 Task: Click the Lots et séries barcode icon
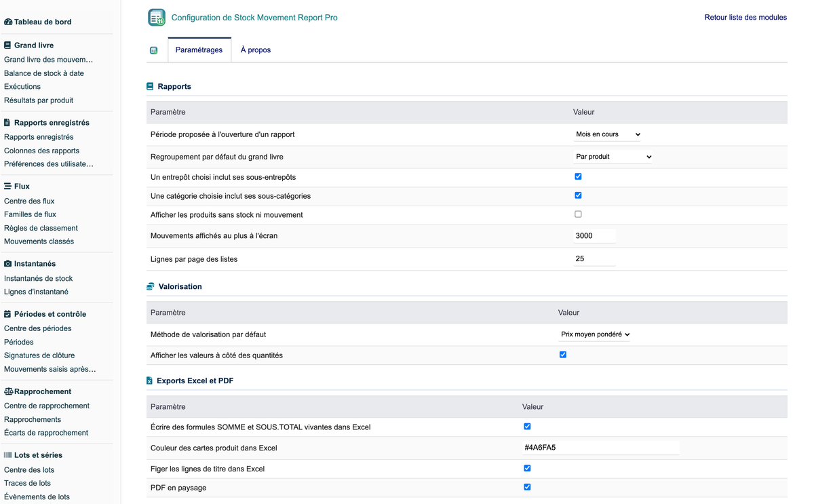[8, 455]
